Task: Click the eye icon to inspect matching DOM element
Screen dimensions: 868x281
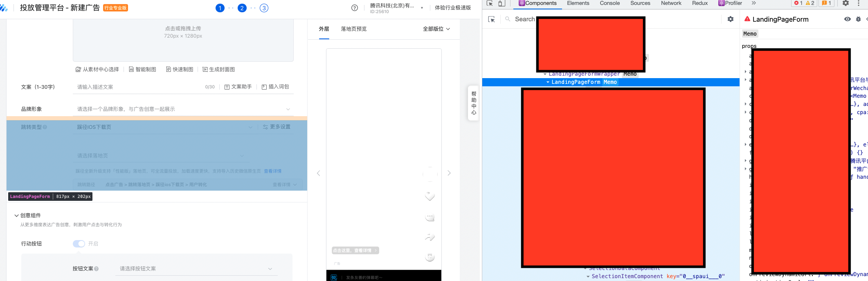Action: click(x=847, y=19)
